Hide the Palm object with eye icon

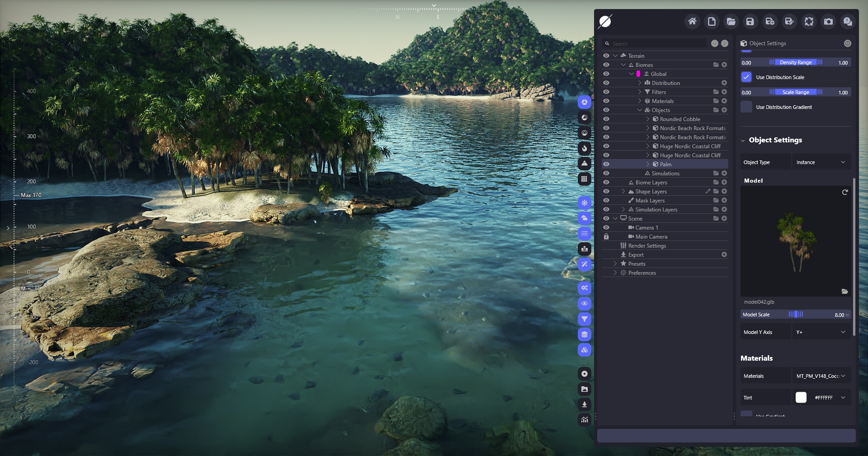click(606, 164)
